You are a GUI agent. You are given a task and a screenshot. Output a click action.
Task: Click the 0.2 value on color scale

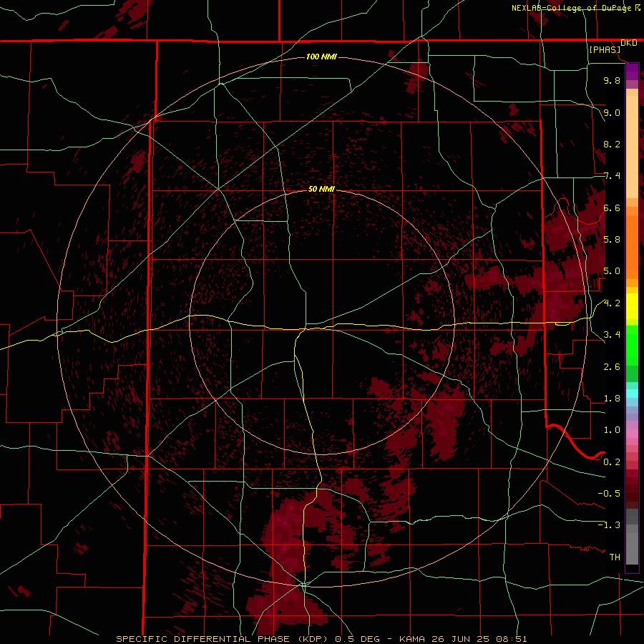point(612,462)
